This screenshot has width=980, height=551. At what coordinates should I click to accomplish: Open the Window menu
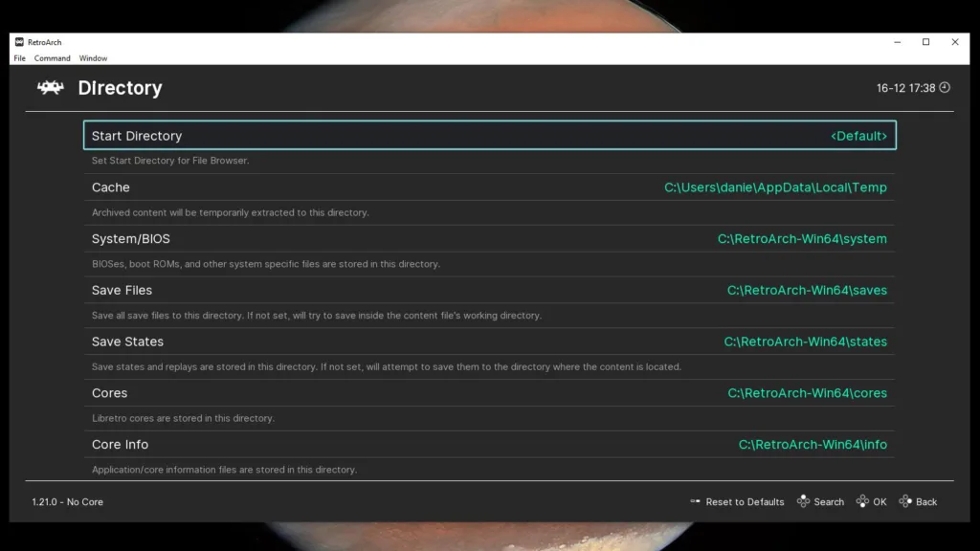point(92,58)
